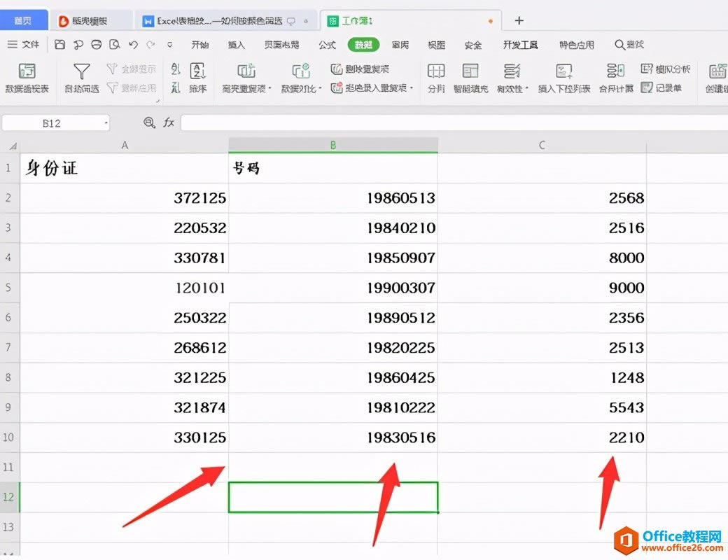Switch to the 安全 Security tab
The image size is (728, 560).
click(x=472, y=45)
